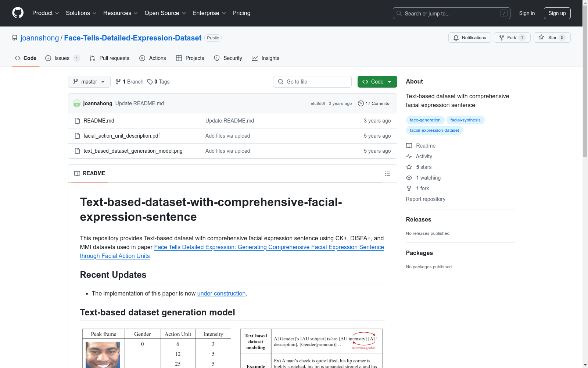Click the eye icon beside watching
This screenshot has height=368, width=588.
pyautogui.click(x=409, y=178)
